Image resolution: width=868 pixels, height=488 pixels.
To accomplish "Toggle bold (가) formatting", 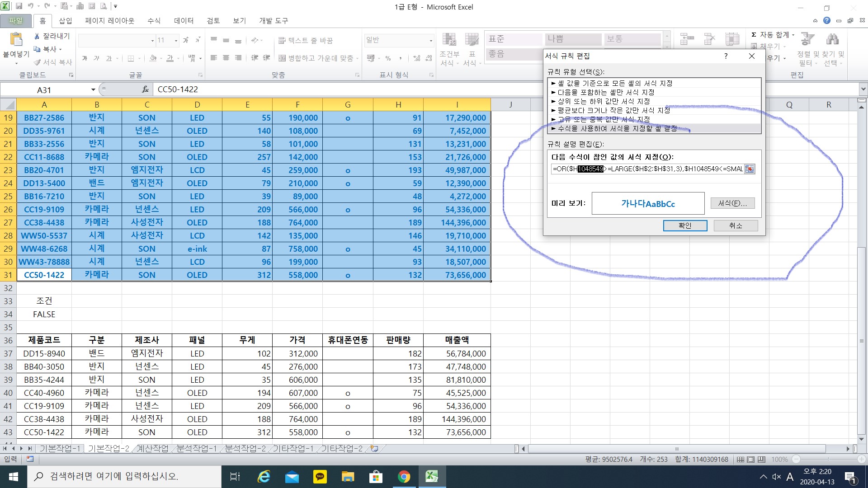I will (x=85, y=58).
